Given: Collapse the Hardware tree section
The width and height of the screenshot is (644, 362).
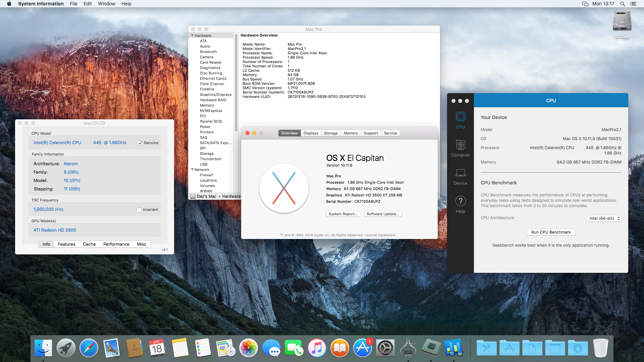Looking at the screenshot, I should click(193, 36).
